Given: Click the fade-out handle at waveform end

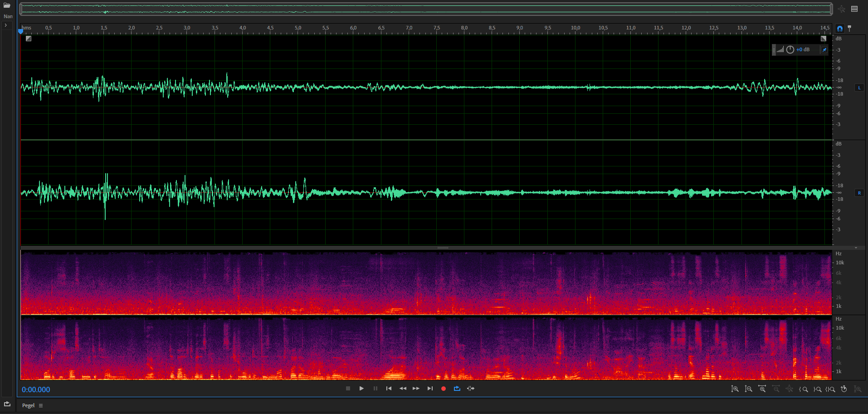Looking at the screenshot, I should pos(824,39).
